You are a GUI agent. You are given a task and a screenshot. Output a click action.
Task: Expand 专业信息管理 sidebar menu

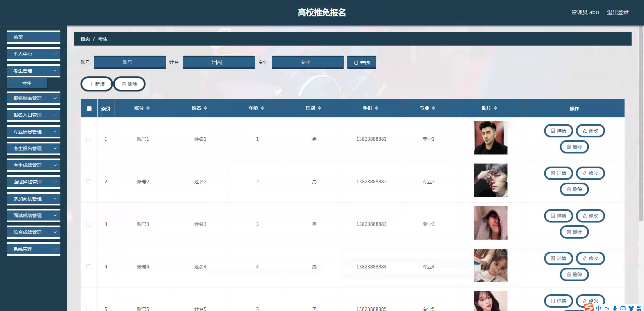pyautogui.click(x=34, y=132)
